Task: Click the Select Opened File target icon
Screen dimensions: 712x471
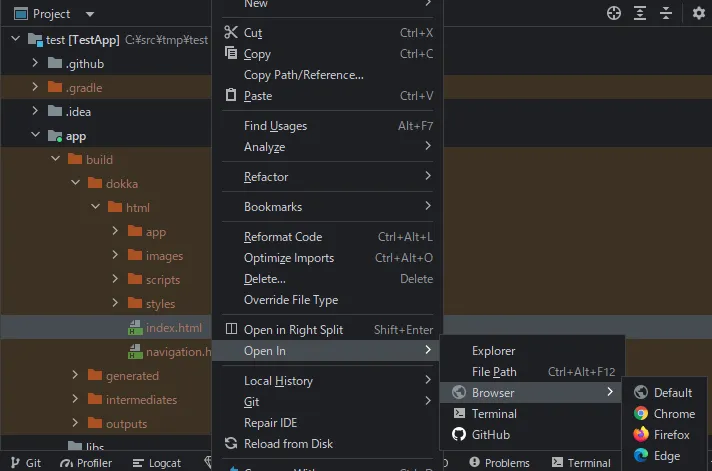Action: [614, 14]
